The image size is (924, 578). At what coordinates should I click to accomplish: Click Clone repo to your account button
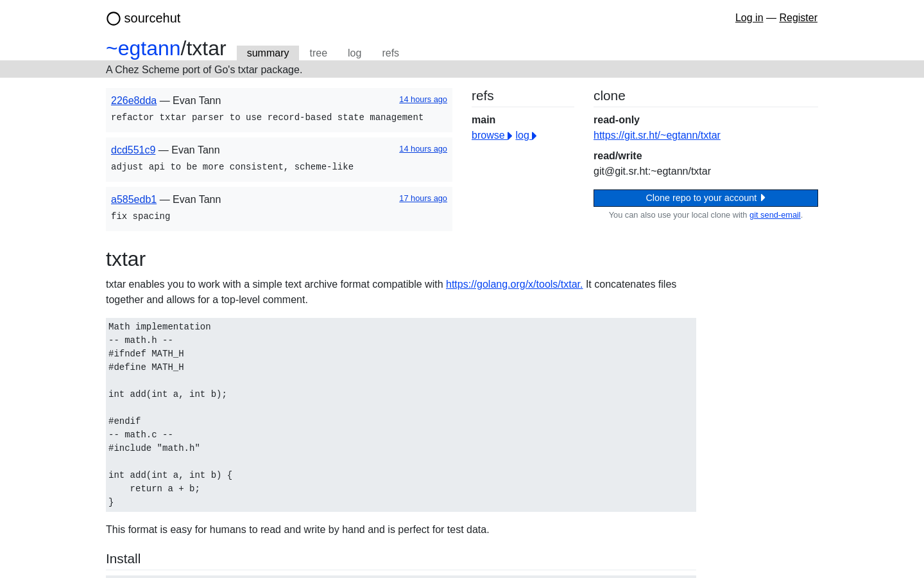pyautogui.click(x=705, y=198)
